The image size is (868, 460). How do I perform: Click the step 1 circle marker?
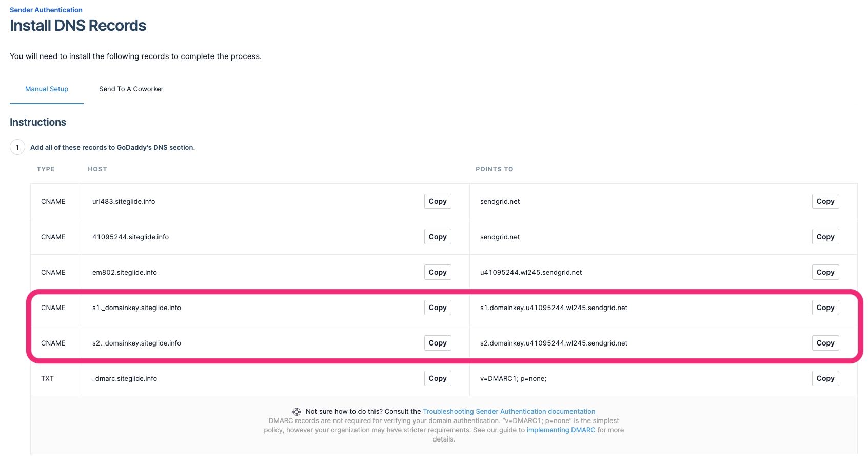click(17, 147)
